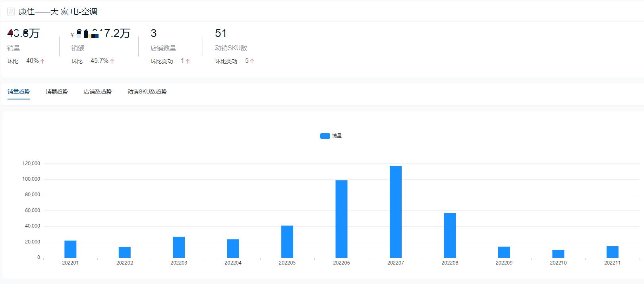This screenshot has height=284, width=644.
Task: Click the 202211 x-axis label
Action: (612, 263)
